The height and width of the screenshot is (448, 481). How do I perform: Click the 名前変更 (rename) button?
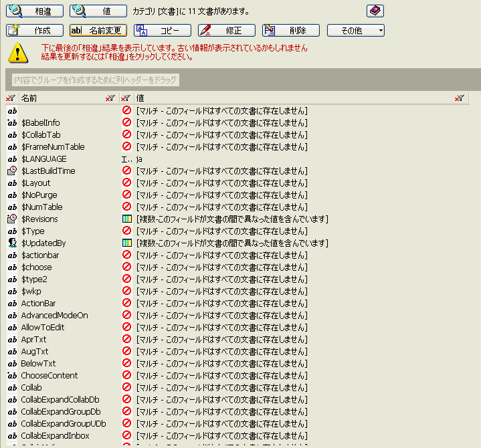pyautogui.click(x=98, y=30)
